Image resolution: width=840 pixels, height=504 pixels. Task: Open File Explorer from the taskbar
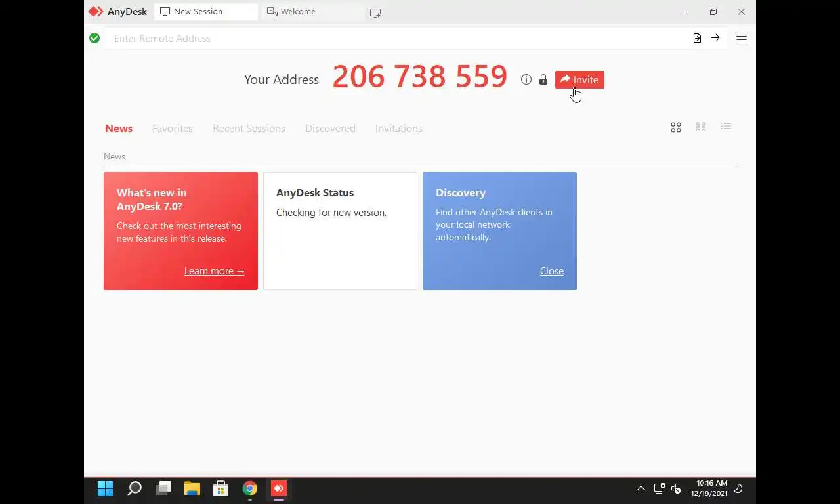pyautogui.click(x=192, y=488)
